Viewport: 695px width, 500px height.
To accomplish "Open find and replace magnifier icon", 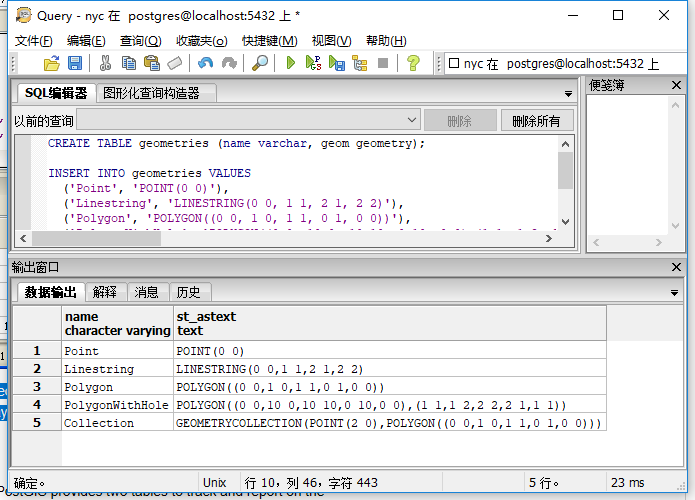I will click(x=260, y=63).
